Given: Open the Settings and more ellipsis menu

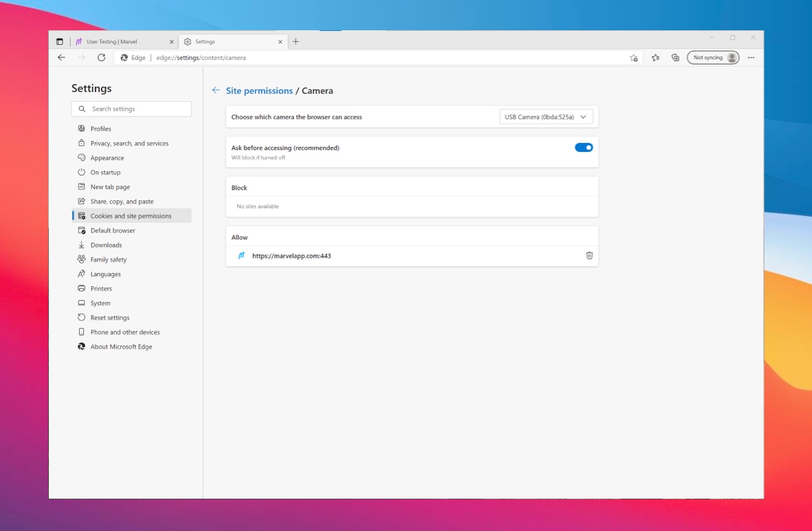Looking at the screenshot, I should [751, 58].
